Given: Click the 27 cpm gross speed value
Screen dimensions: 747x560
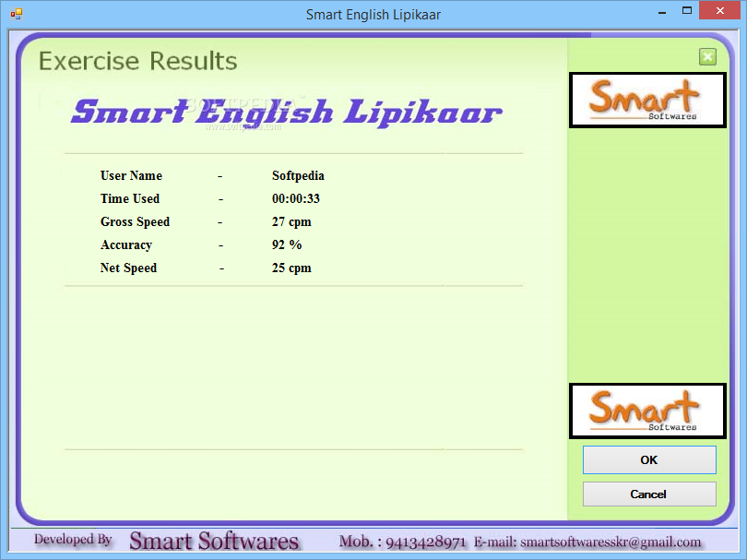Looking at the screenshot, I should tap(291, 222).
